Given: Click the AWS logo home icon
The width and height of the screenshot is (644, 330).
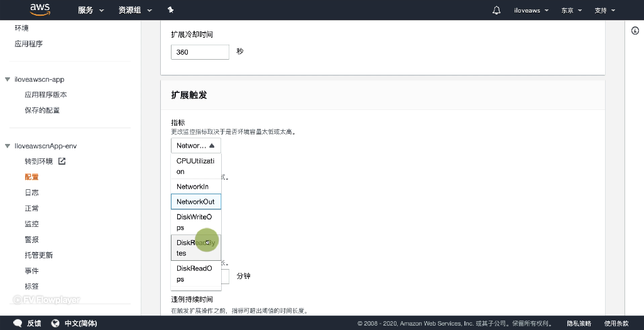Looking at the screenshot, I should coord(40,10).
